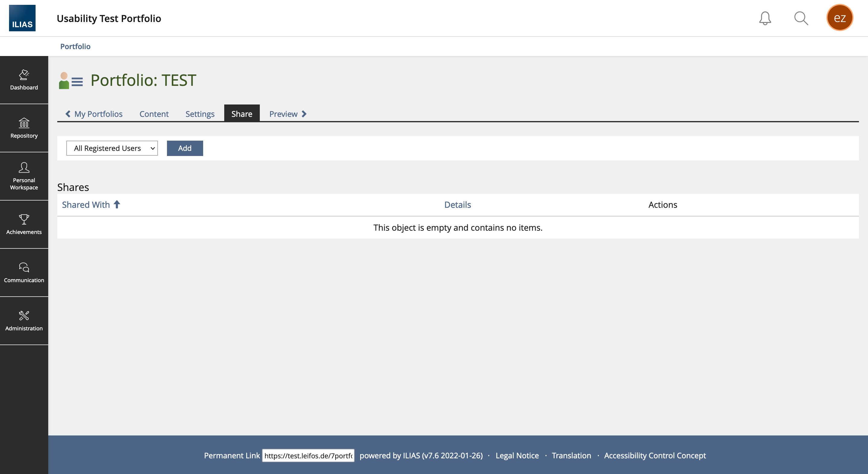
Task: Open Dashboard in the sidebar
Action: [24, 80]
